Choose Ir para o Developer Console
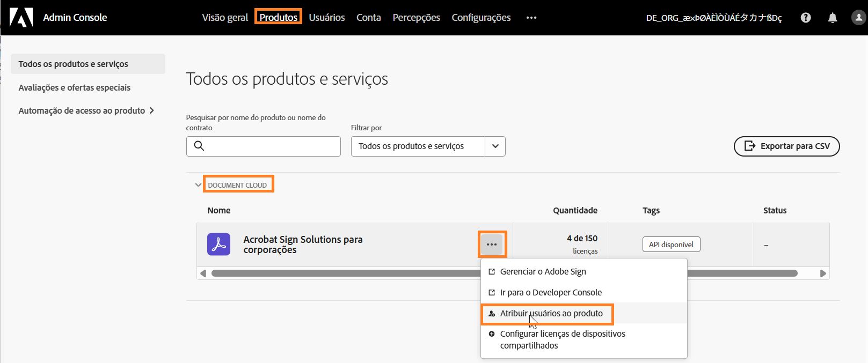The width and height of the screenshot is (868, 363). pos(551,292)
